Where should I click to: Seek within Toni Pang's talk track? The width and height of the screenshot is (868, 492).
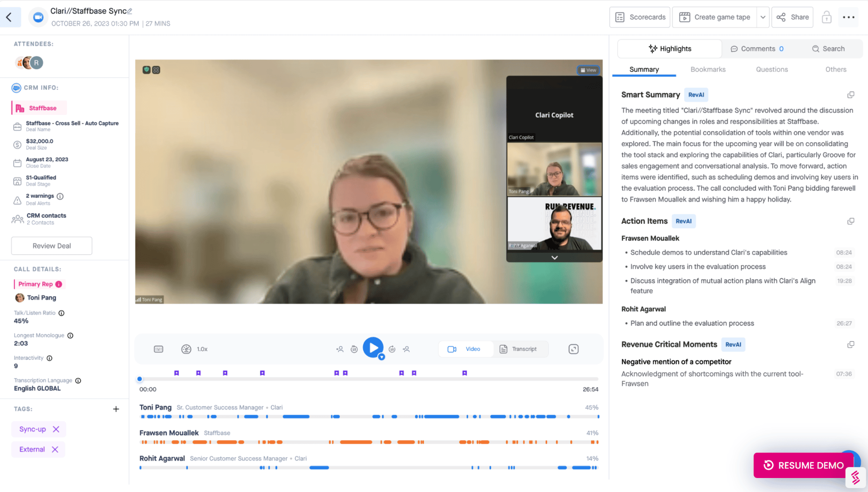tap(369, 417)
